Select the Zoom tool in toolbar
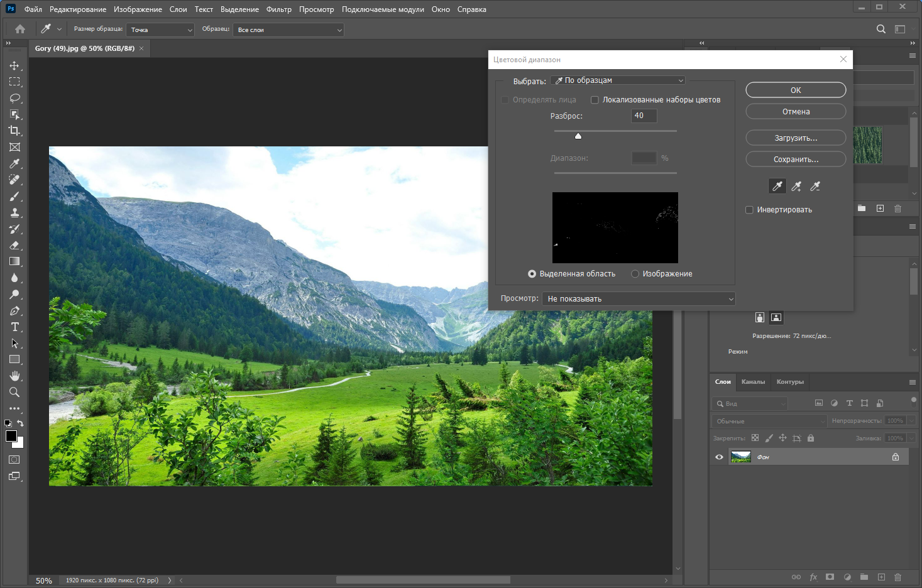 tap(14, 392)
